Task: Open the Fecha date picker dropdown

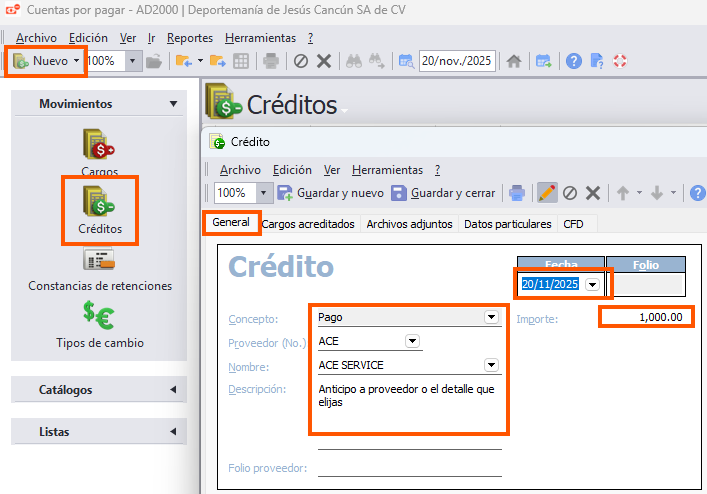Action: [x=594, y=285]
